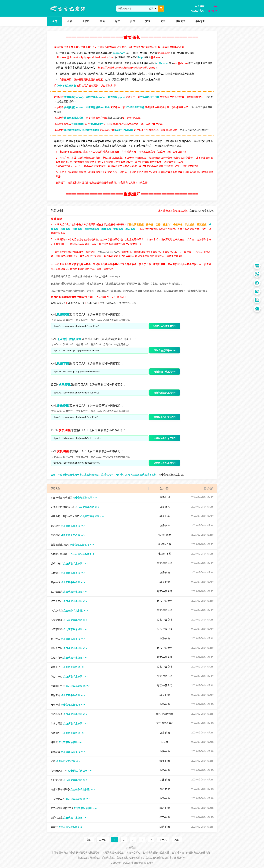The width and height of the screenshot is (264, 868).
Task: Select page 1 in pagination
Action: click(x=115, y=839)
